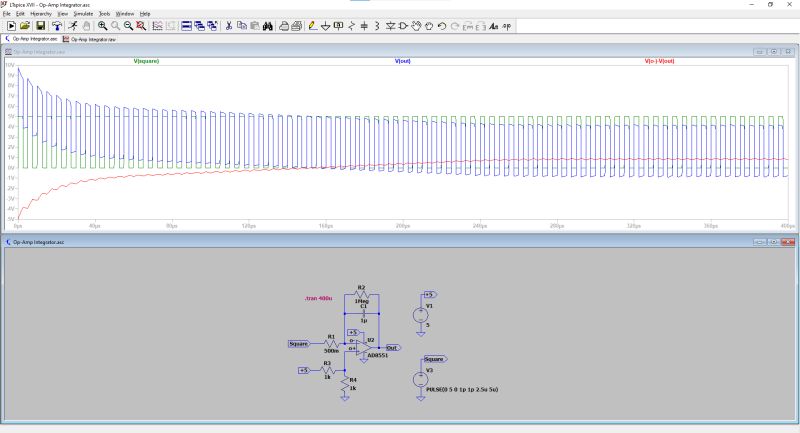Click the blue V(out) trace label
The height and width of the screenshot is (433, 800).
point(403,61)
